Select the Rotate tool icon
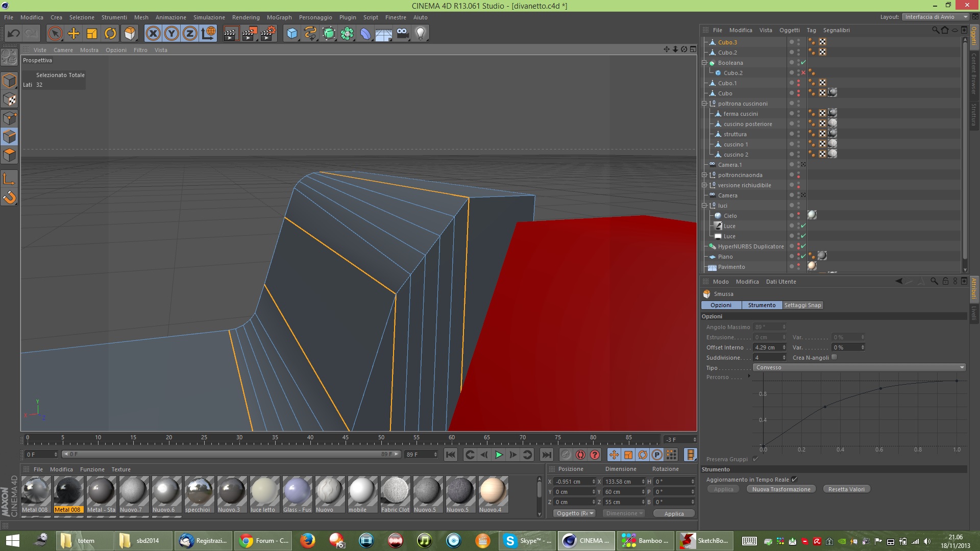Screen dimensions: 980x551 [x=110, y=34]
